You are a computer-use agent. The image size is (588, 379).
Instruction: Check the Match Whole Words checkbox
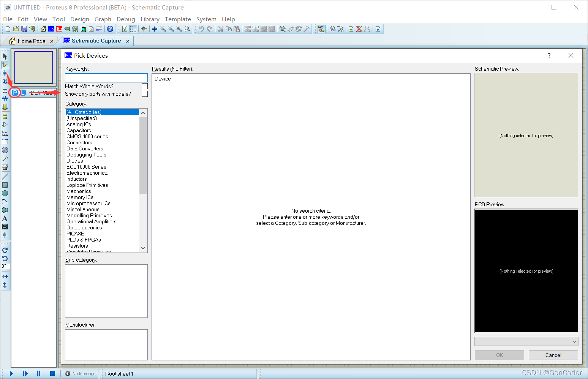tap(145, 86)
